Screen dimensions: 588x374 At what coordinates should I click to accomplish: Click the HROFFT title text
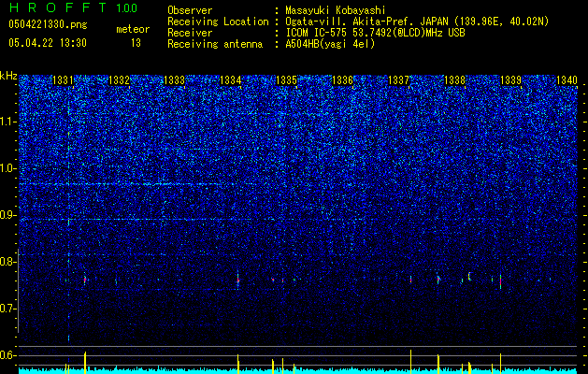(x=58, y=7)
